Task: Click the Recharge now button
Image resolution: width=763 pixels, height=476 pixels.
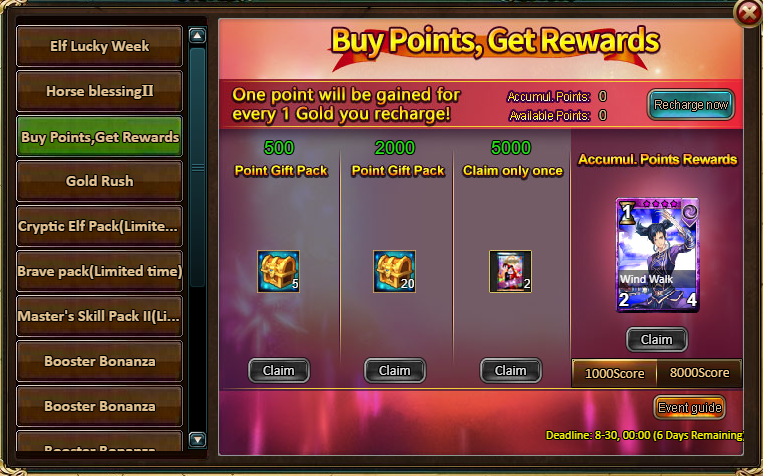Action: [690, 104]
